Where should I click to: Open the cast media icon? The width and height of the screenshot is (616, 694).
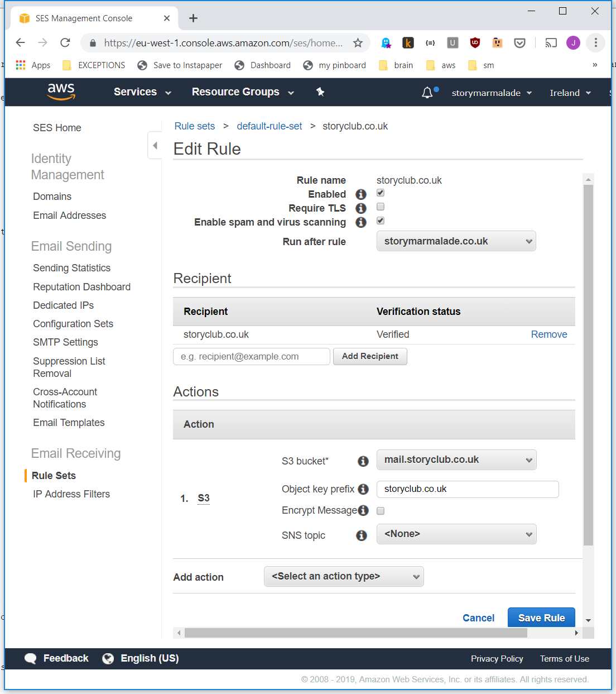(551, 42)
